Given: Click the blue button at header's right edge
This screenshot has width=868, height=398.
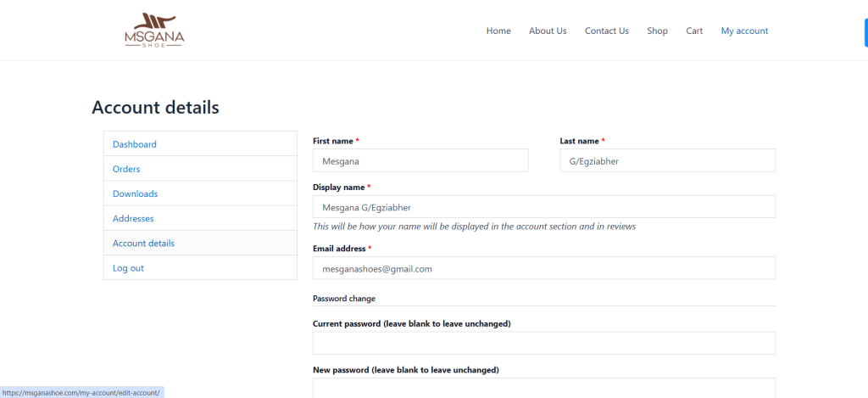Looking at the screenshot, I should (x=865, y=31).
